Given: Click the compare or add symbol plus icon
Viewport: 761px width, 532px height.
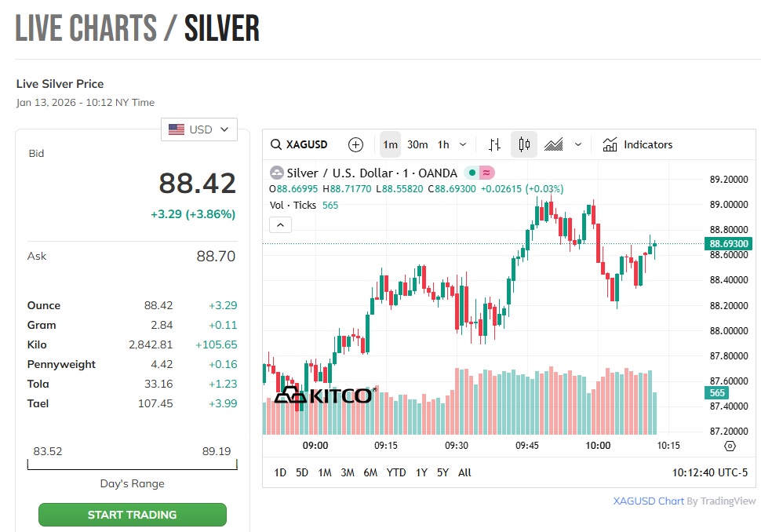Looking at the screenshot, I should (x=356, y=144).
